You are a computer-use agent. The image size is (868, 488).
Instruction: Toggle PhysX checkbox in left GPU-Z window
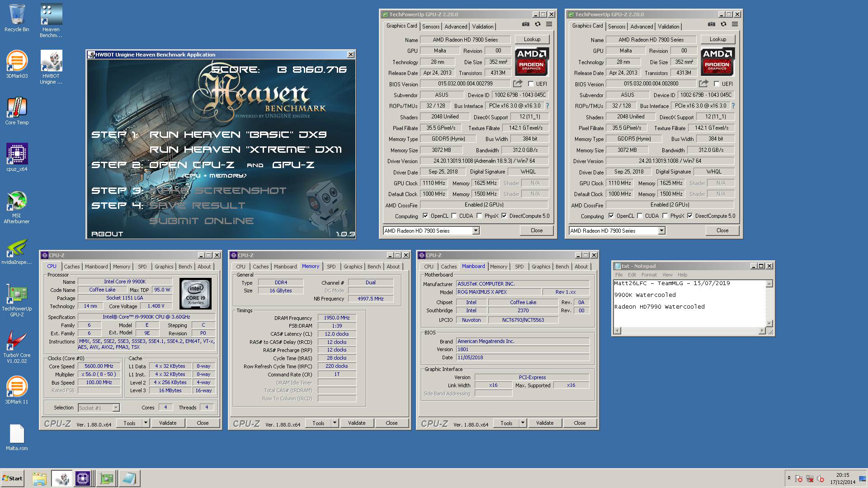[479, 216]
